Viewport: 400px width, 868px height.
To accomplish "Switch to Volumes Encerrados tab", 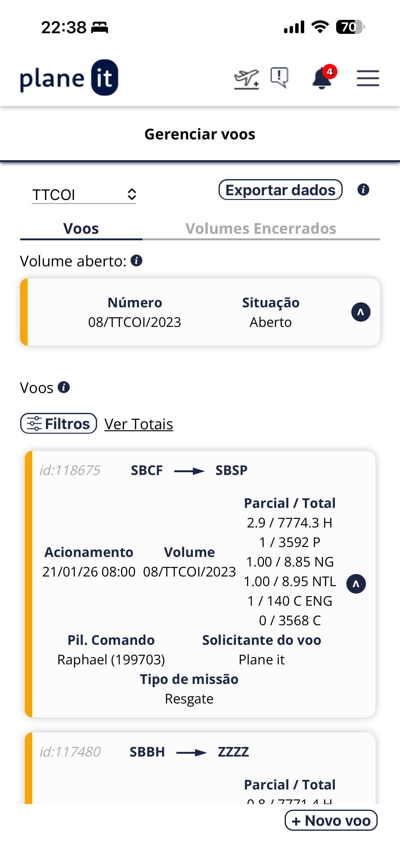I will (261, 229).
